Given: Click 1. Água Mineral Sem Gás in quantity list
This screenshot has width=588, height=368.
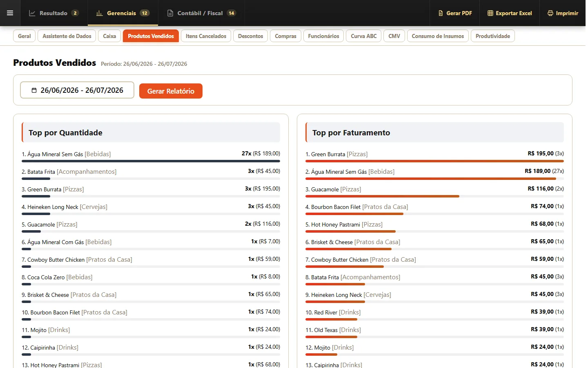Looking at the screenshot, I should coord(66,154).
